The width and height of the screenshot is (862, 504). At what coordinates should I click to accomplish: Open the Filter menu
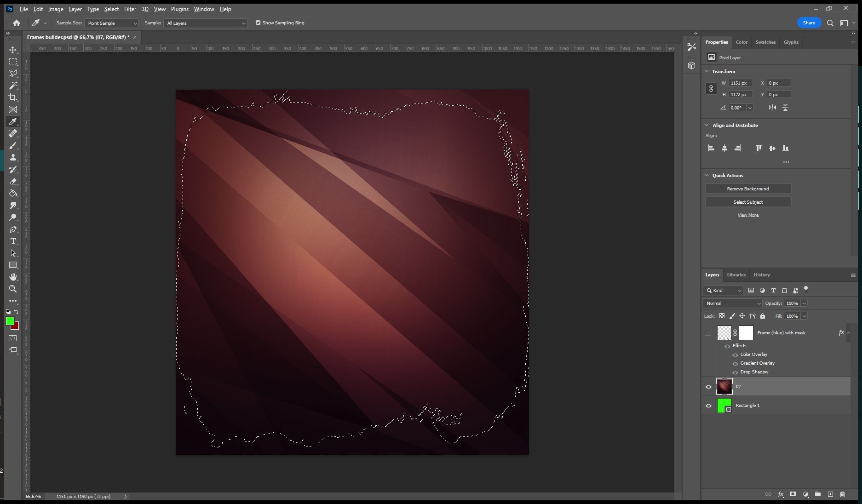[x=130, y=9]
